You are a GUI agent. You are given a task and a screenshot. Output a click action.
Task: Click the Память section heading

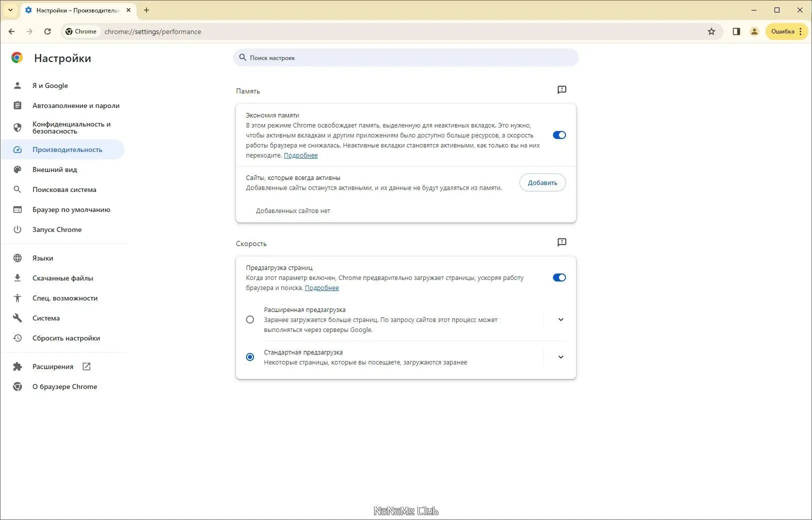pos(248,91)
